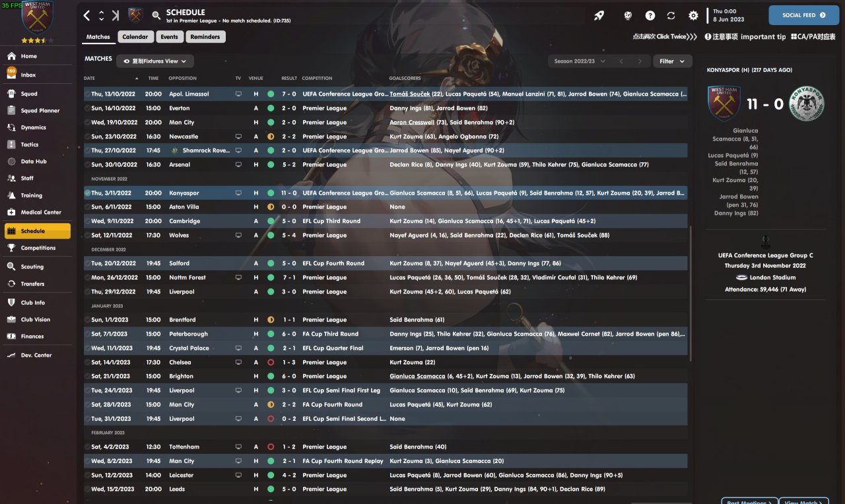Expand the Filter dropdown
Image resolution: width=845 pixels, height=504 pixels.
[x=673, y=61]
